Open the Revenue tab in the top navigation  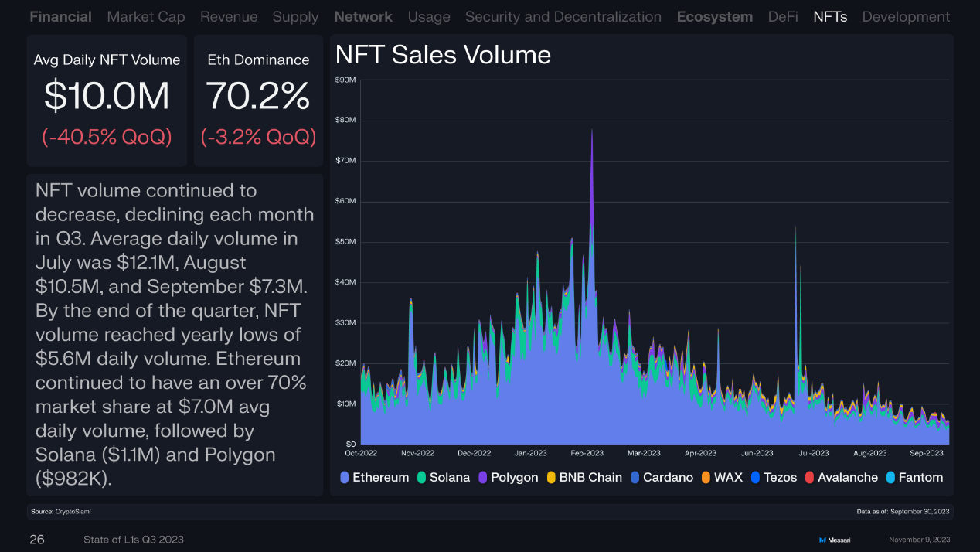229,16
